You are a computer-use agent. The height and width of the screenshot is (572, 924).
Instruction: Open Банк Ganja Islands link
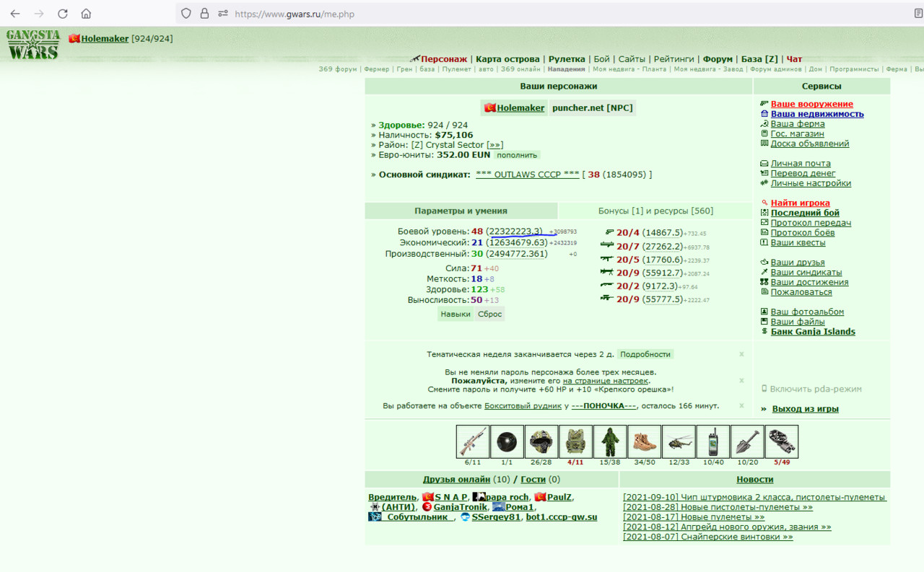(813, 332)
